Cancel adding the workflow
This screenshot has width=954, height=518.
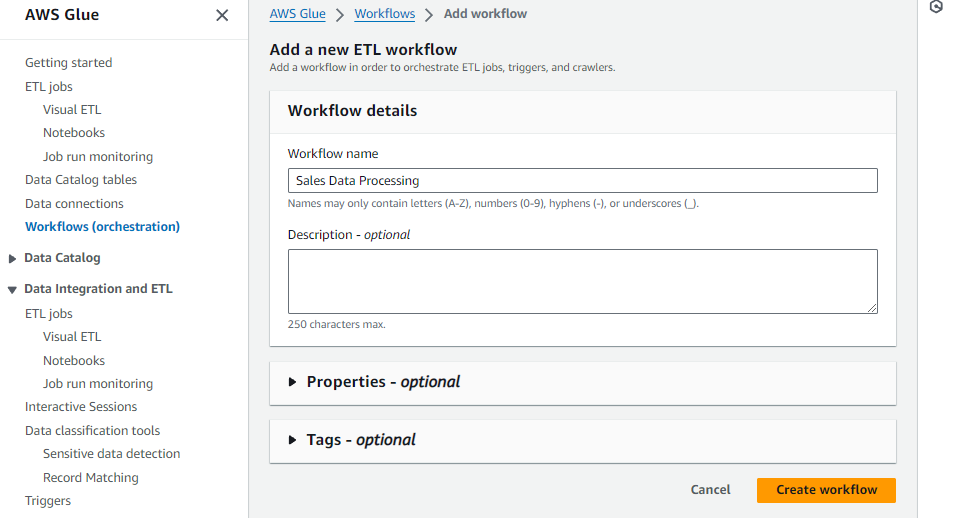710,490
